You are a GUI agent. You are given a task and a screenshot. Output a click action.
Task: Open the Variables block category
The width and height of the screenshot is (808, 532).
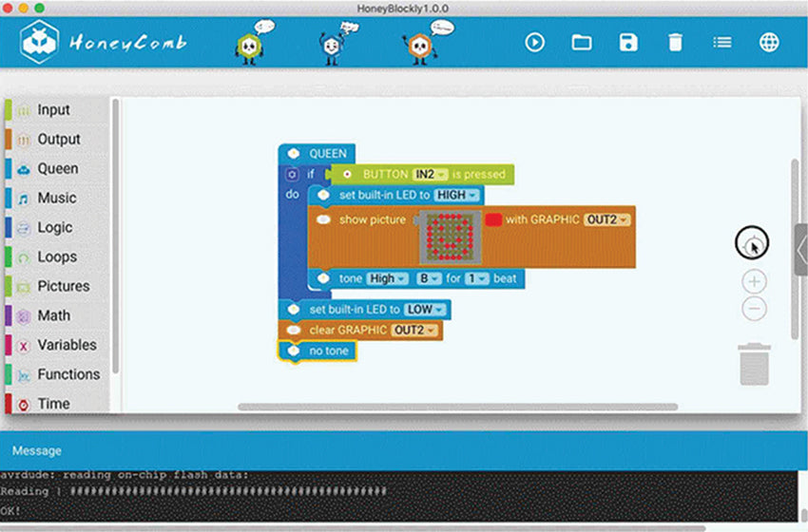[57, 345]
